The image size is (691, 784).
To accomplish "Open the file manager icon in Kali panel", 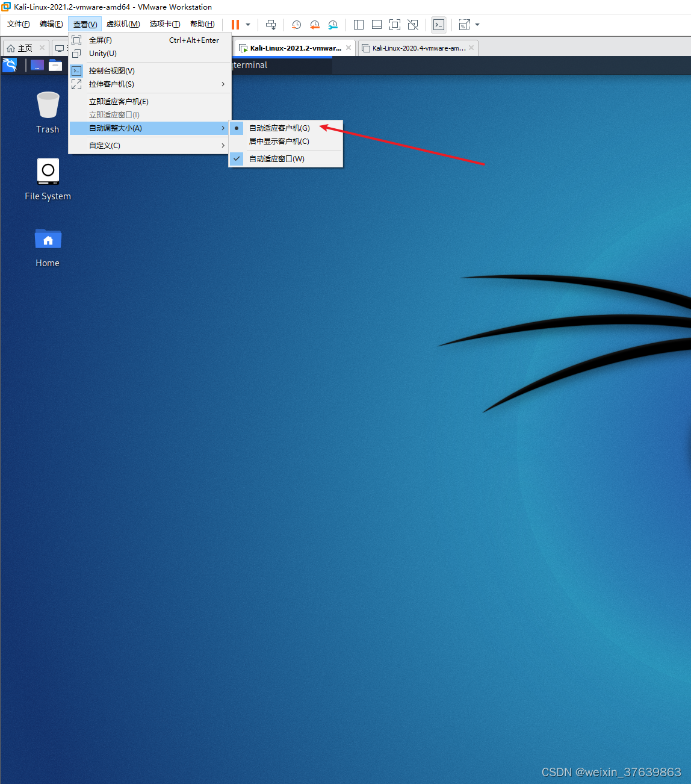I will tap(55, 65).
